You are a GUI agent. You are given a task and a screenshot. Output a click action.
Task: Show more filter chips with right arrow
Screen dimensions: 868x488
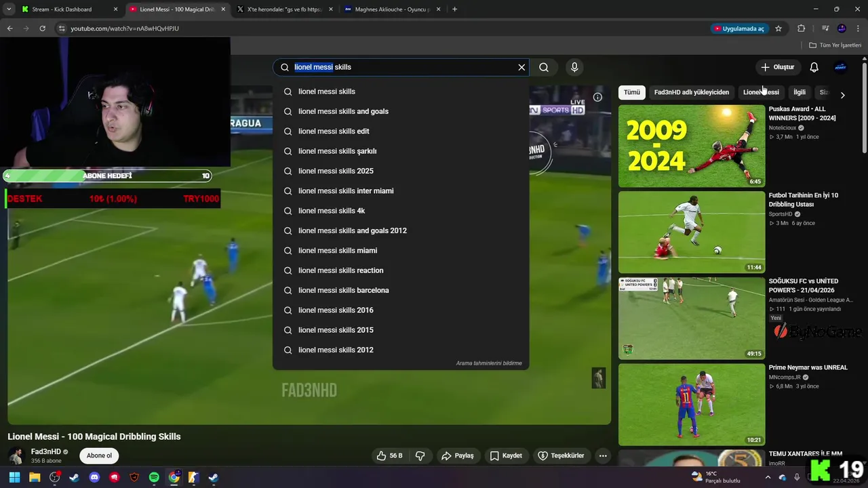tap(842, 95)
